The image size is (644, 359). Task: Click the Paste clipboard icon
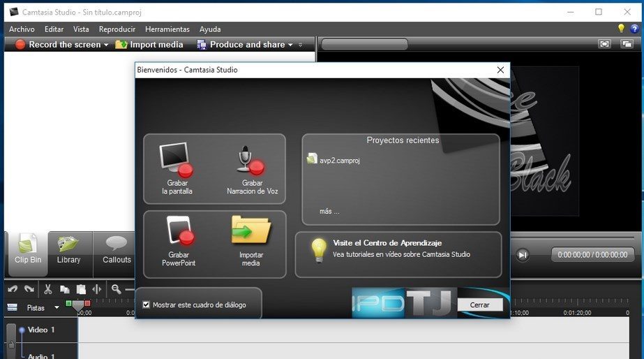pos(81,289)
